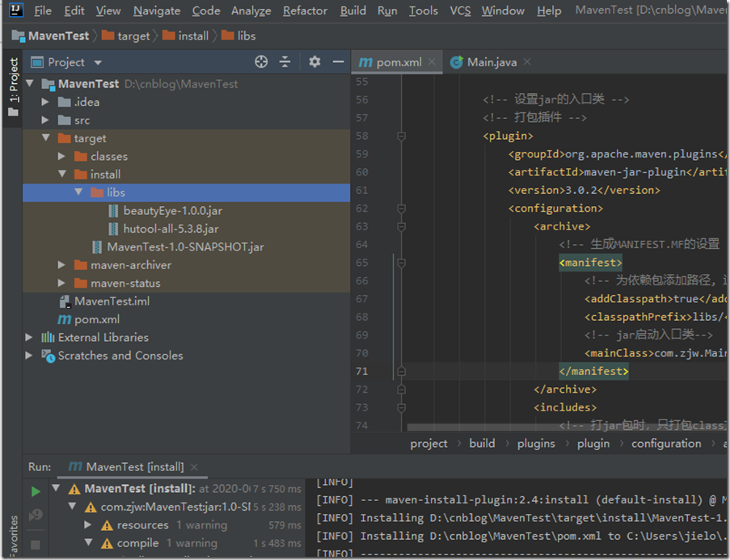Screen dimensions: 730x560
Task: Collapse the libs folder arrow
Action: [x=78, y=192]
